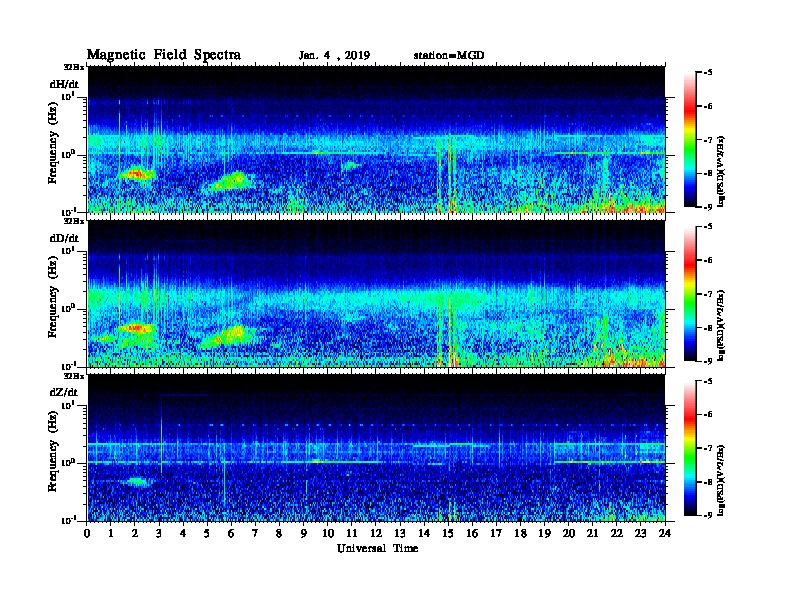Click the "-6" tick on dD/dt colorbar

(708, 261)
